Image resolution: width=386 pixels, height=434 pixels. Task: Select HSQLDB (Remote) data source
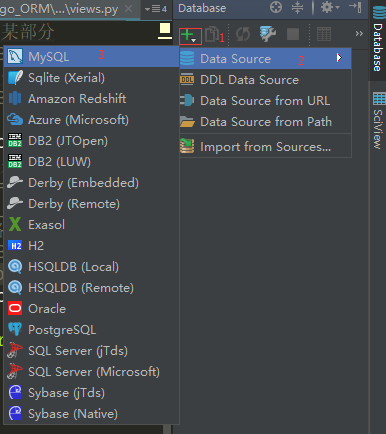(92, 288)
